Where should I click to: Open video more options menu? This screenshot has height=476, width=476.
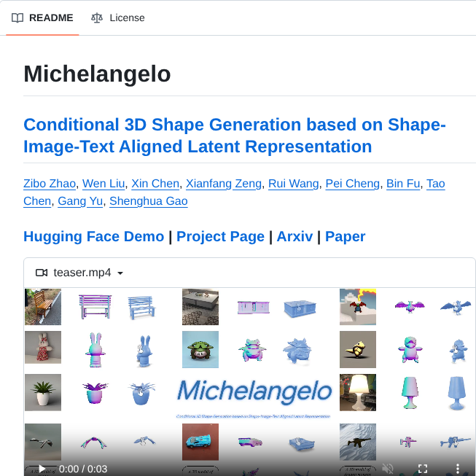point(458,469)
